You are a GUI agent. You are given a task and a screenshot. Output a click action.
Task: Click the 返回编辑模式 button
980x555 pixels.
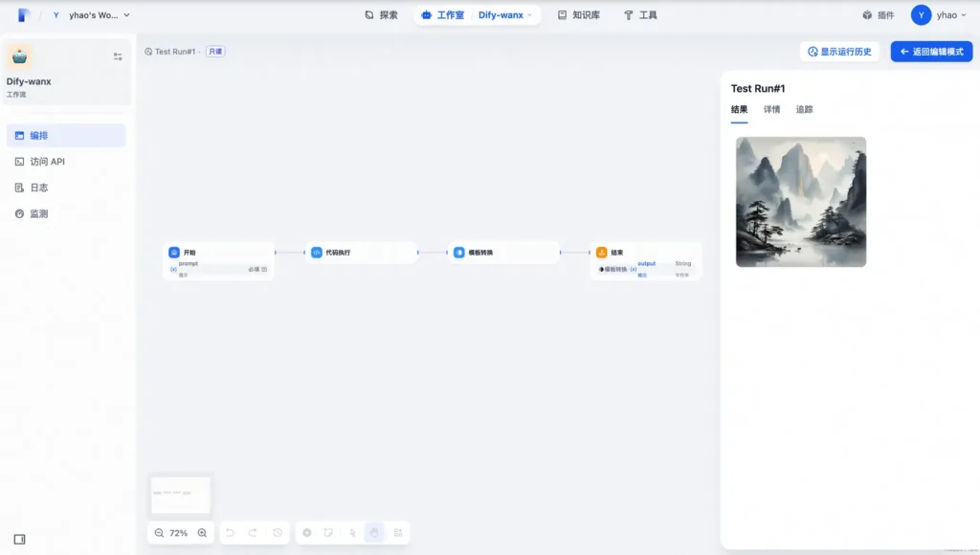tap(931, 52)
